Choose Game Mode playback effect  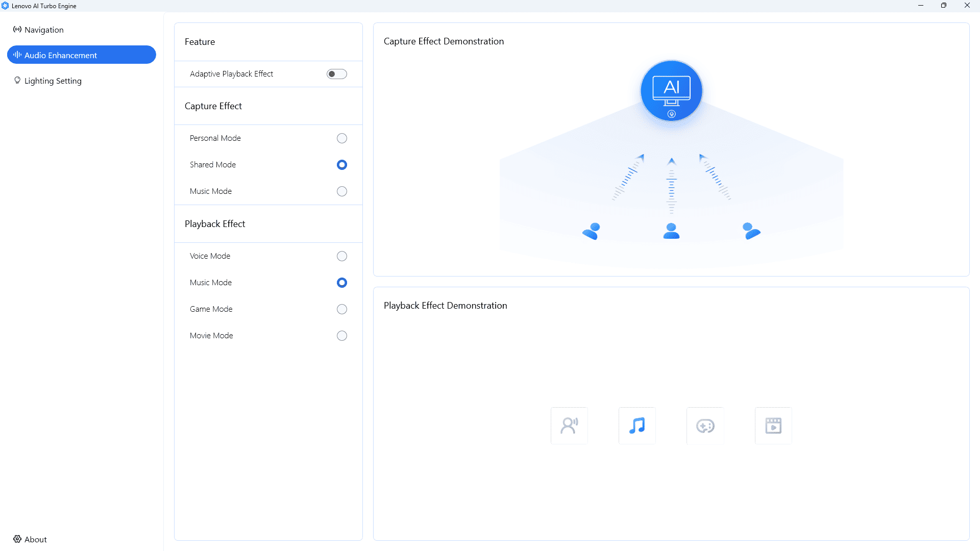tap(342, 309)
